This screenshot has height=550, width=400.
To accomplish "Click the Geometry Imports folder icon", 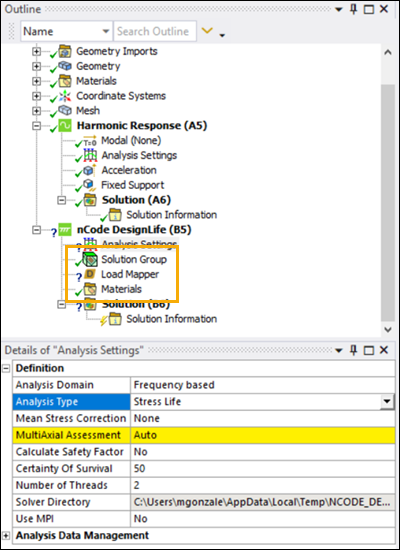I will point(65,52).
